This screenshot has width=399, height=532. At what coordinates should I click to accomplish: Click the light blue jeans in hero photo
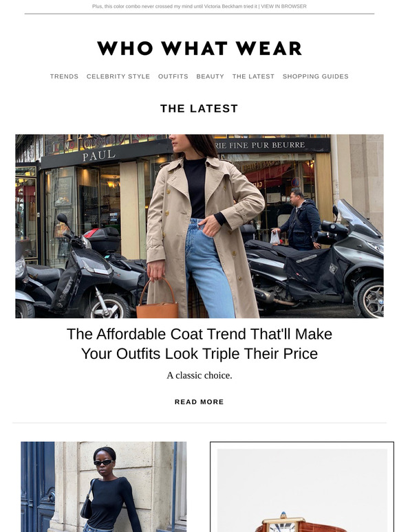point(210,268)
